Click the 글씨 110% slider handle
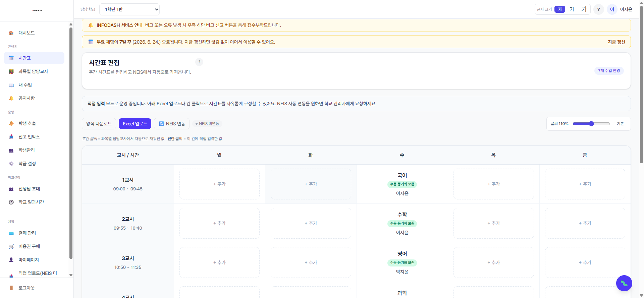This screenshot has width=644, height=298. 591,124
